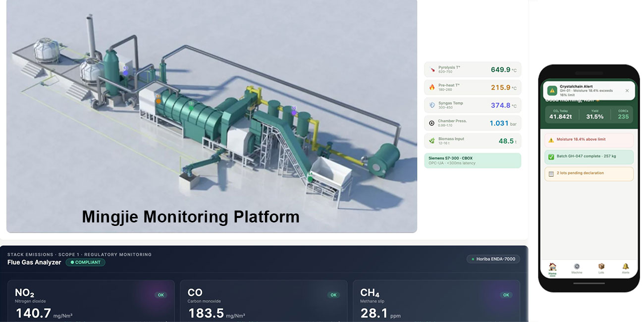
Task: Click the 'Flue Gas Analyzer' heading
Action: [x=34, y=263]
